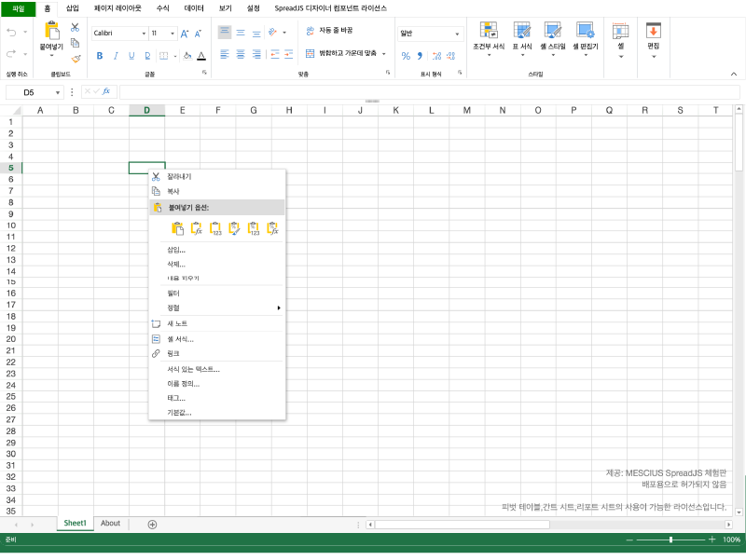Add a new sheet with plus icon
This screenshot has width=746, height=560.
tap(152, 525)
